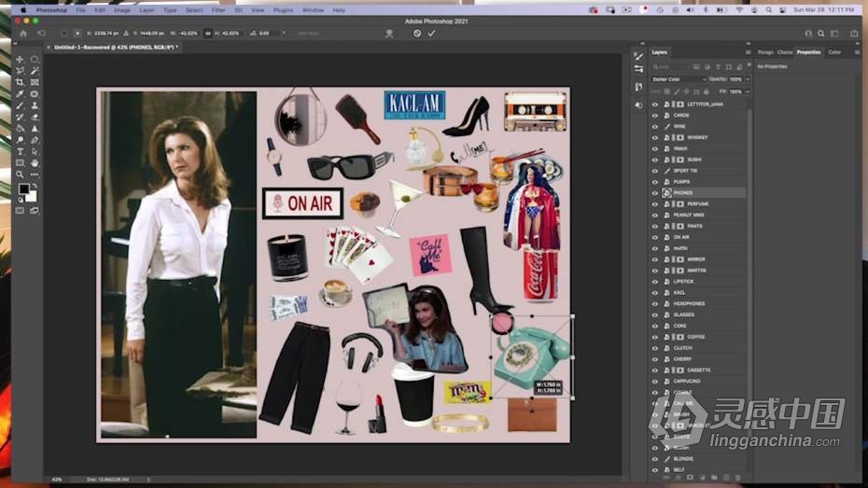The width and height of the screenshot is (868, 488).
Task: Swap foreground and background colors arrow
Action: click(x=35, y=186)
